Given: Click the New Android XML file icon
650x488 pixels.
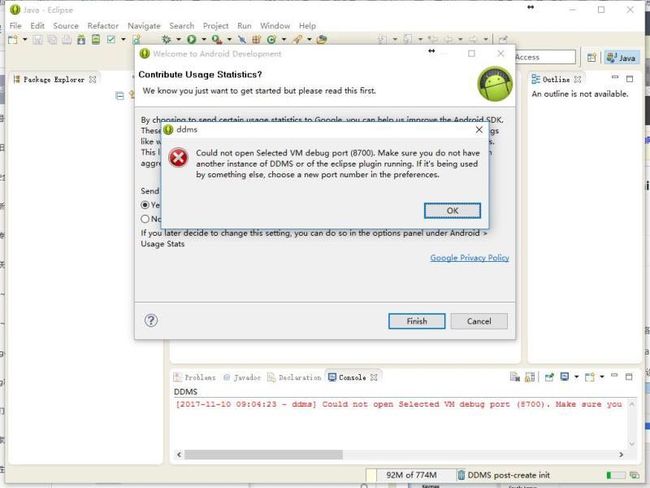Looking at the screenshot, I should [x=136, y=39].
